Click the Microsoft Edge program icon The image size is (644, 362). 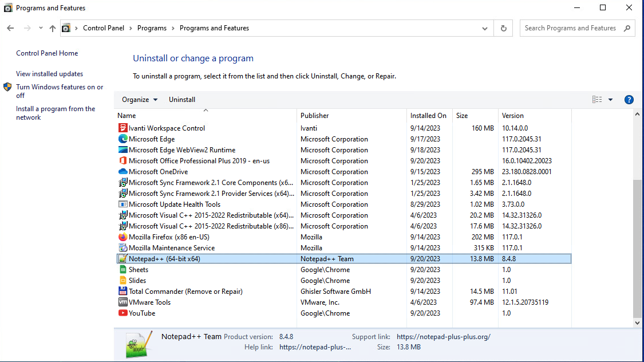coord(123,139)
